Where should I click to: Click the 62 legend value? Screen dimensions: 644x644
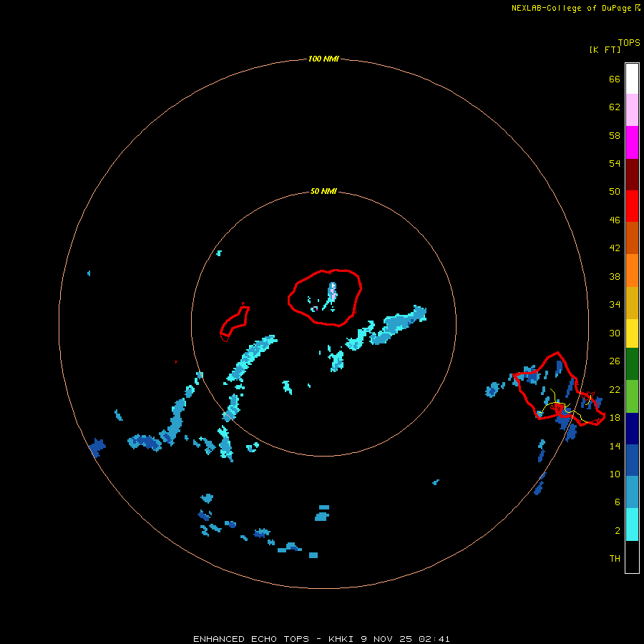(x=615, y=107)
